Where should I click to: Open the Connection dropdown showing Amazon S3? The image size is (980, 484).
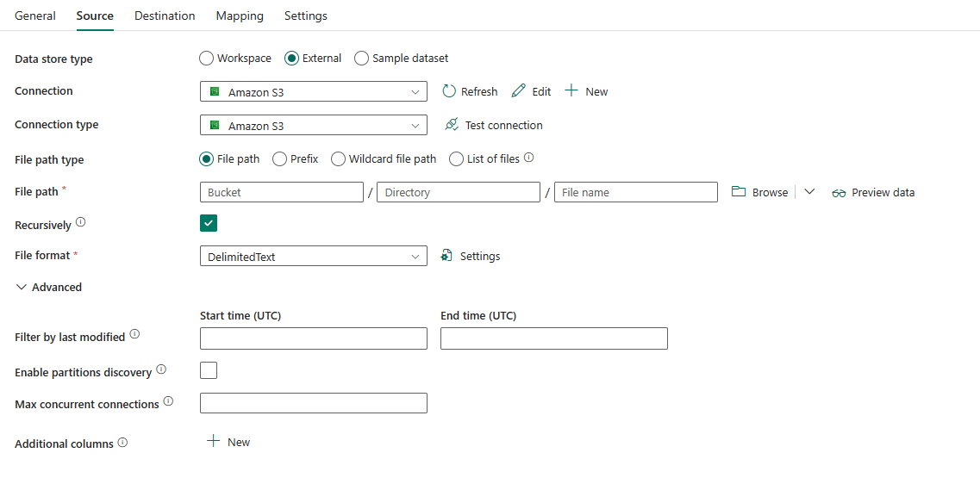(x=314, y=91)
